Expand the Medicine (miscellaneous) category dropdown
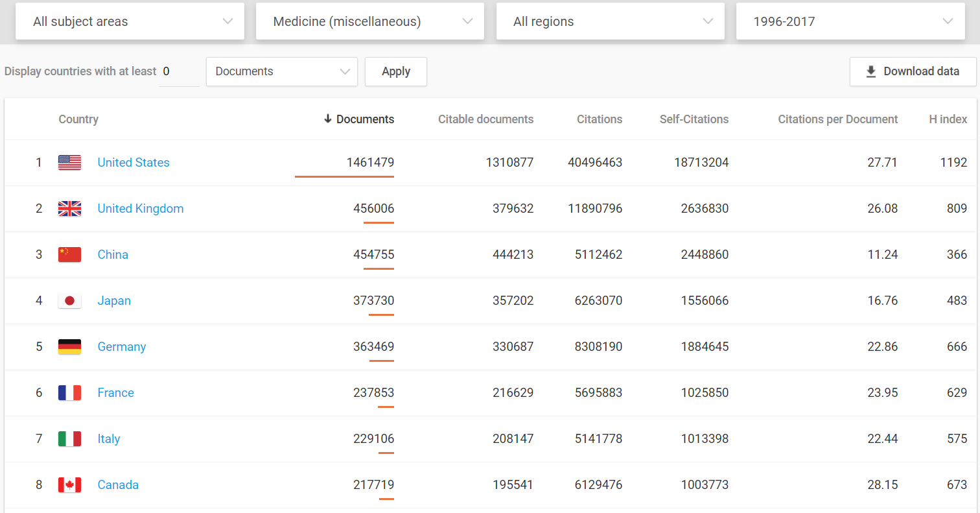Viewport: 980px width, 513px height. click(369, 21)
